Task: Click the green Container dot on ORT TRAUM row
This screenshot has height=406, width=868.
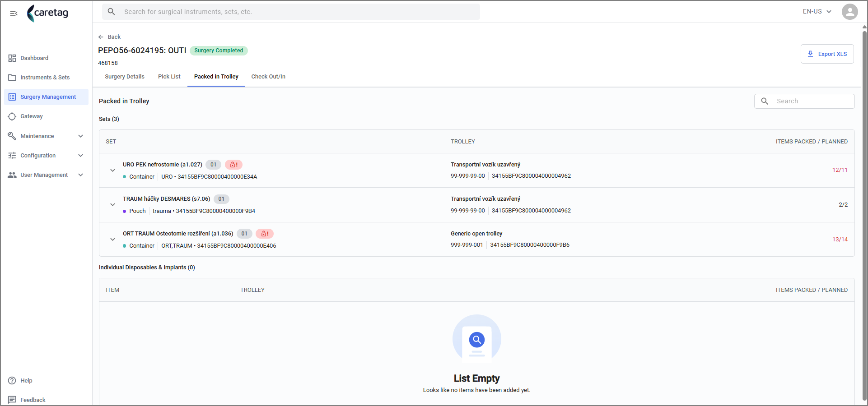Action: coord(125,246)
